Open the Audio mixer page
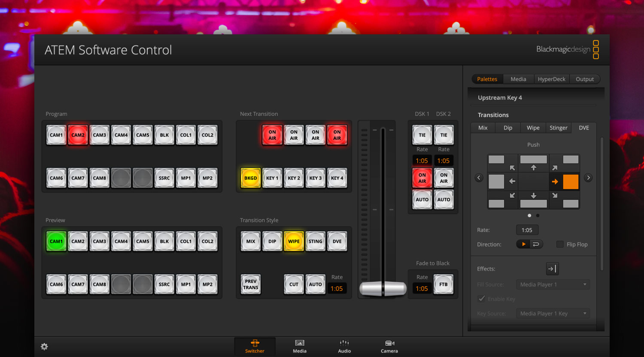This screenshot has width=644, height=357. point(344,346)
